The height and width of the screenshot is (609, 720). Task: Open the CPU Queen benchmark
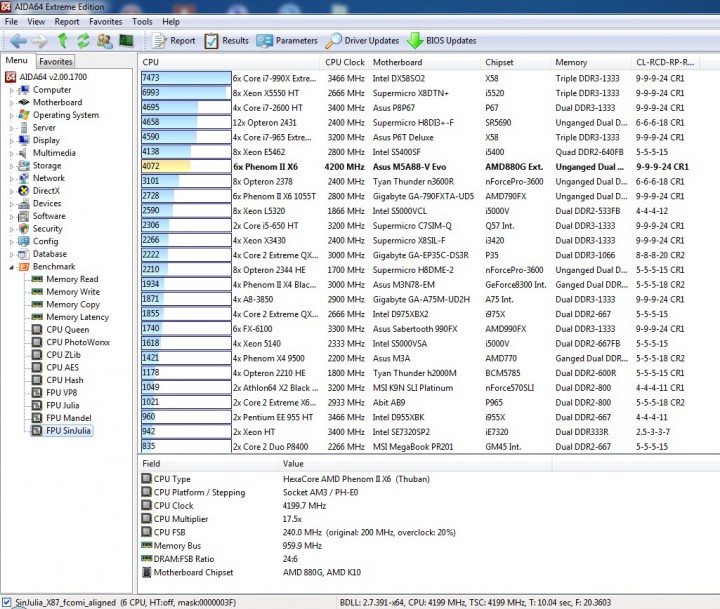coord(68,329)
